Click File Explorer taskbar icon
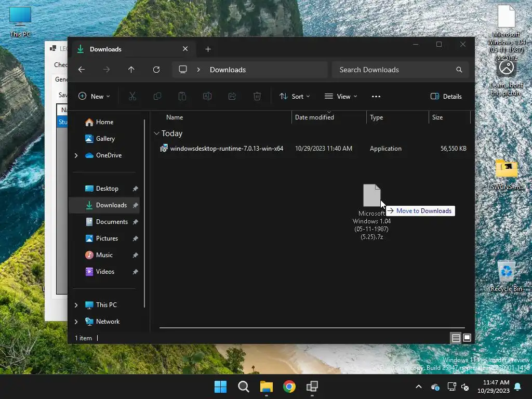This screenshot has width=532, height=399. tap(267, 387)
